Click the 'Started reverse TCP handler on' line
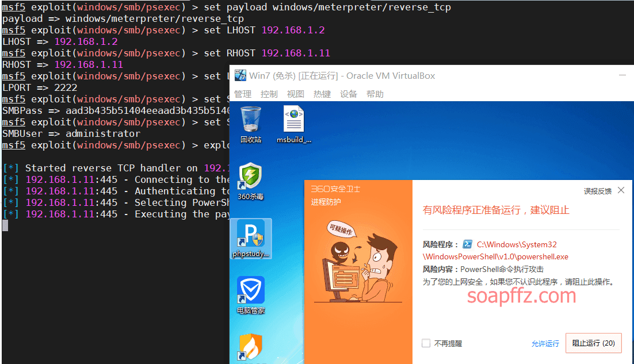 click(x=116, y=168)
